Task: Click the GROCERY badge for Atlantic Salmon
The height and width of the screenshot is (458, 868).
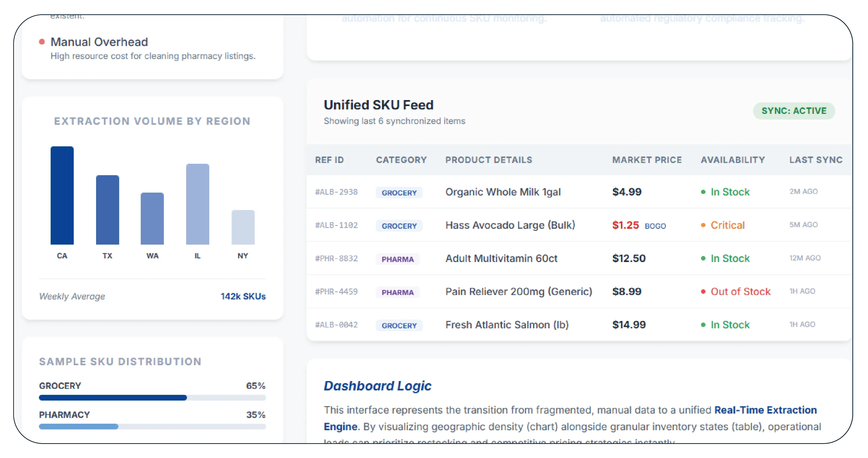Action: point(399,326)
